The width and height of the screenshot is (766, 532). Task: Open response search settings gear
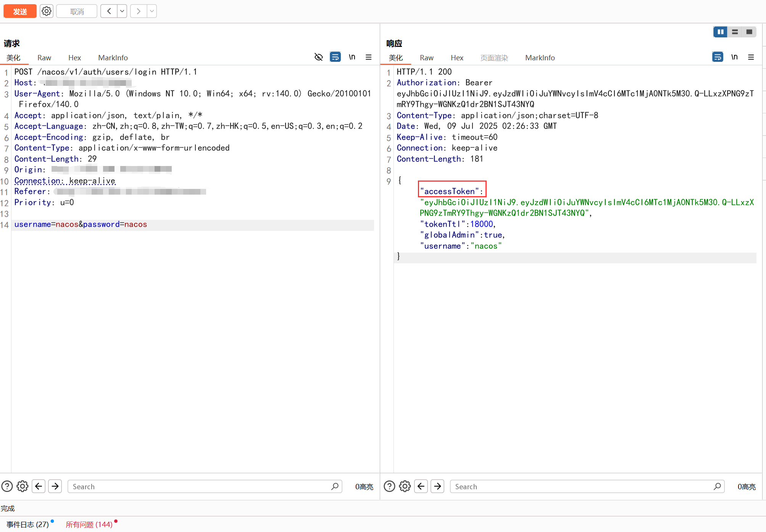click(405, 486)
